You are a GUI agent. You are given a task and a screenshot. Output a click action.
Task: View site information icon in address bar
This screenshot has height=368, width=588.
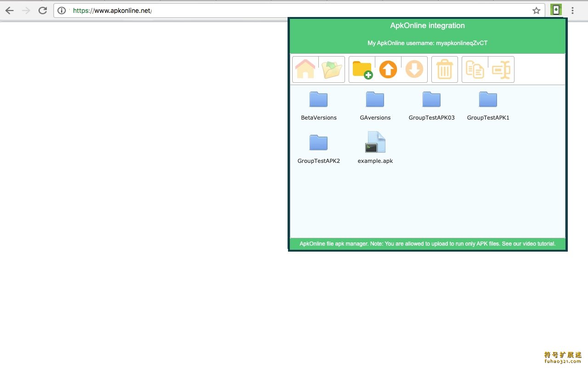(x=62, y=11)
